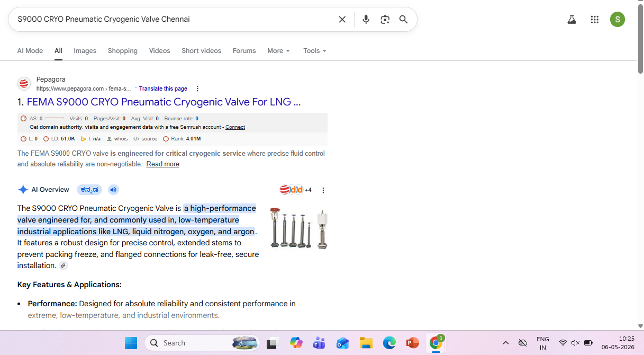This screenshot has height=355, width=644.
Task: Focus the Google search input field
Action: click(x=175, y=20)
